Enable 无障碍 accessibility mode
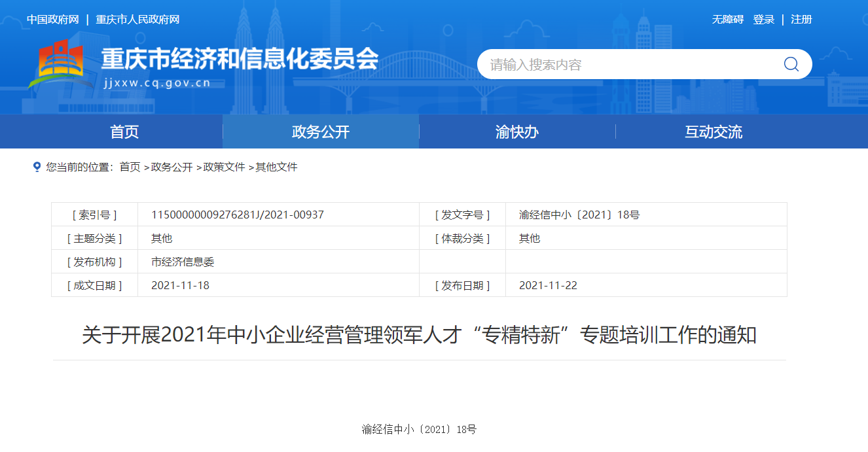868x452 pixels. [x=727, y=20]
